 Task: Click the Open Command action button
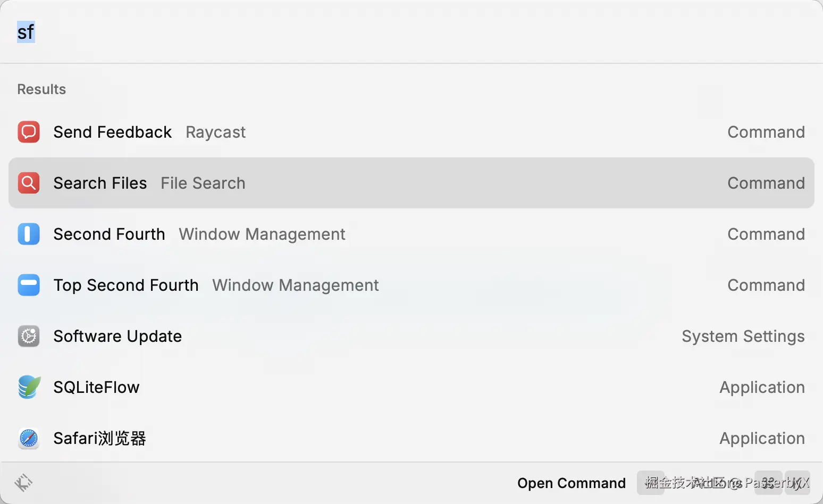[571, 483]
